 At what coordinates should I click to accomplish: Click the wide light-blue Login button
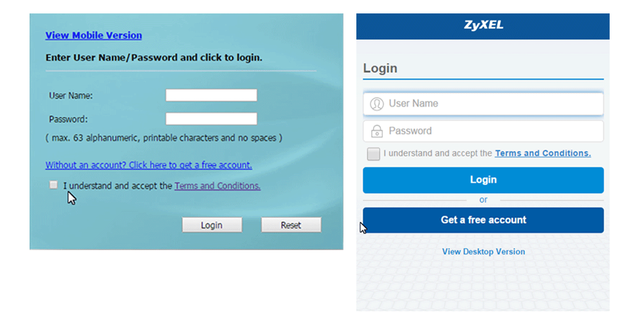tap(483, 180)
